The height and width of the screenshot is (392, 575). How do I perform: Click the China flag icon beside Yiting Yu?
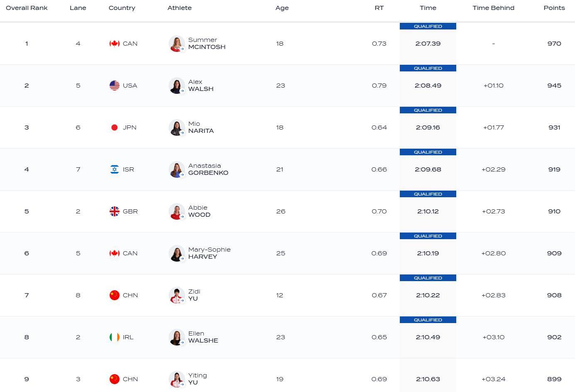[x=115, y=379]
